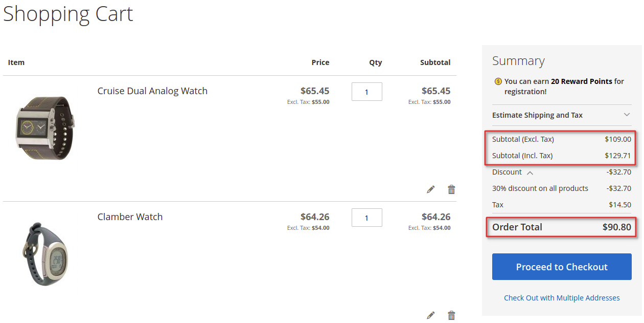Click the Order Total amount row
Screen dimensions: 644x323
coord(562,227)
